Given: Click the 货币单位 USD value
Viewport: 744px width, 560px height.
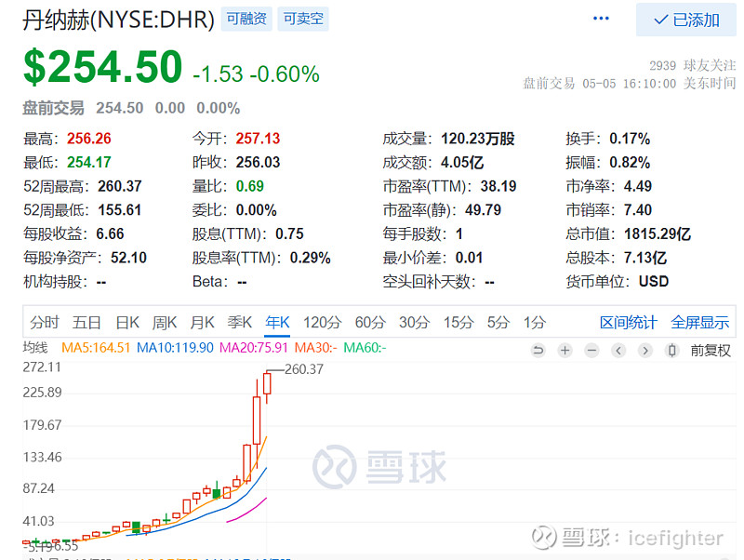Looking at the screenshot, I should click(654, 282).
